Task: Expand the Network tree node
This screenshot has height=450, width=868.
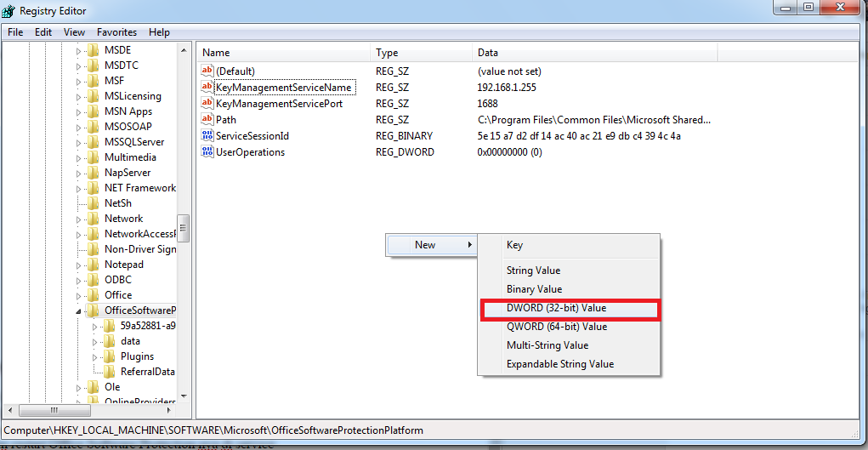Action: click(x=78, y=219)
